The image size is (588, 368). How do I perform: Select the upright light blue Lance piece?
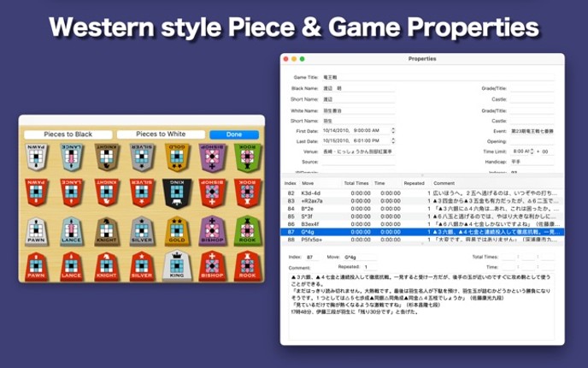(72, 231)
